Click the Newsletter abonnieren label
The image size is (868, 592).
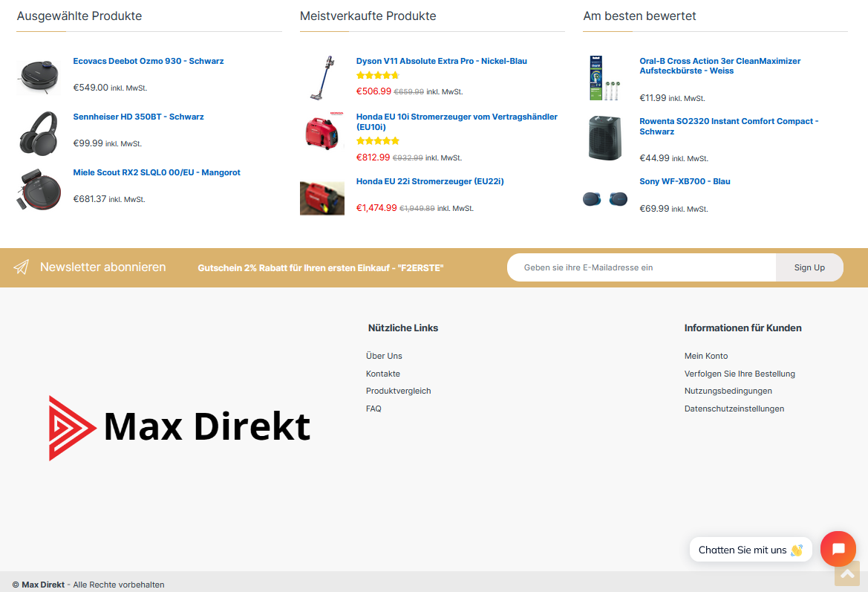[102, 267]
